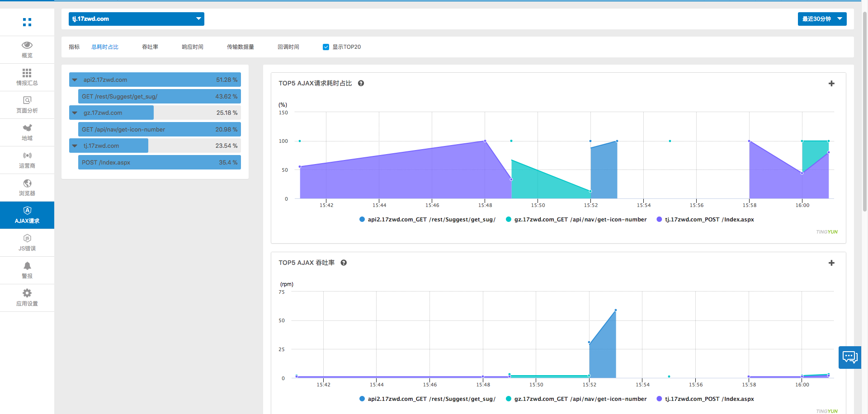Expand the TOP5 AJAX 吞吐率 chart with plus

click(x=831, y=263)
